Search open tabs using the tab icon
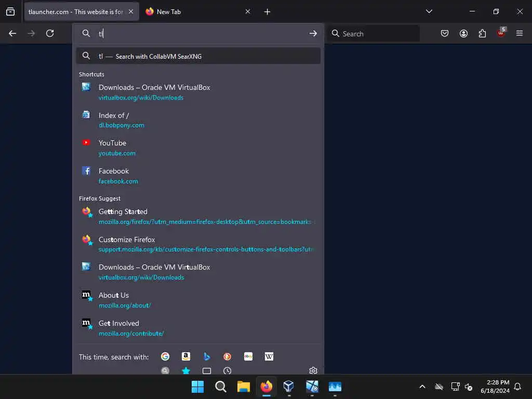 207,370
